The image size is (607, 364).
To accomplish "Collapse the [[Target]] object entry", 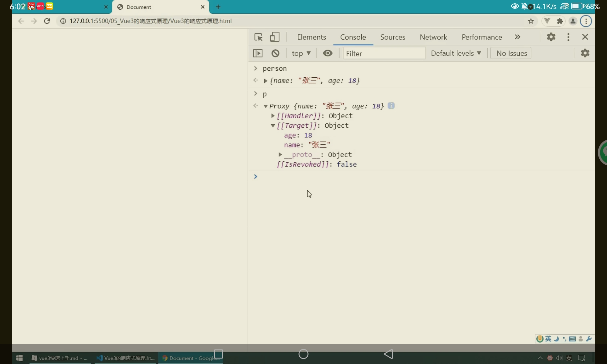I will click(x=273, y=126).
